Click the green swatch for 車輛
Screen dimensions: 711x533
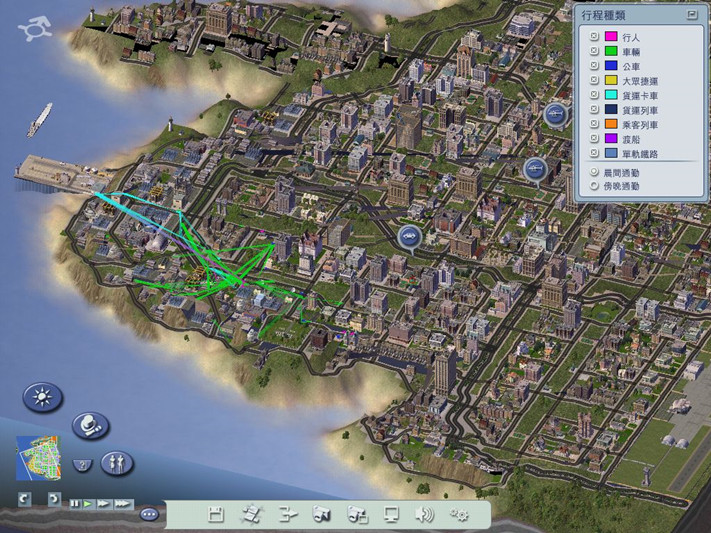(x=611, y=51)
